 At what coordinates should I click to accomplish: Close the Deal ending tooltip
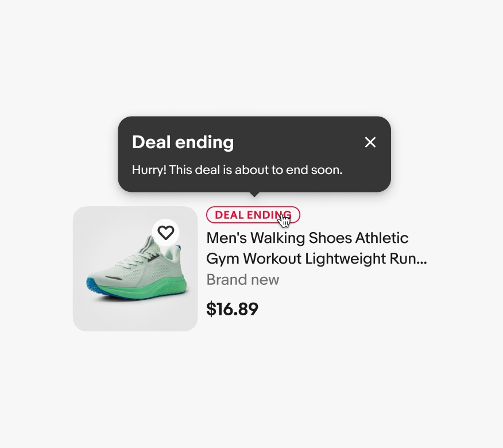click(370, 142)
